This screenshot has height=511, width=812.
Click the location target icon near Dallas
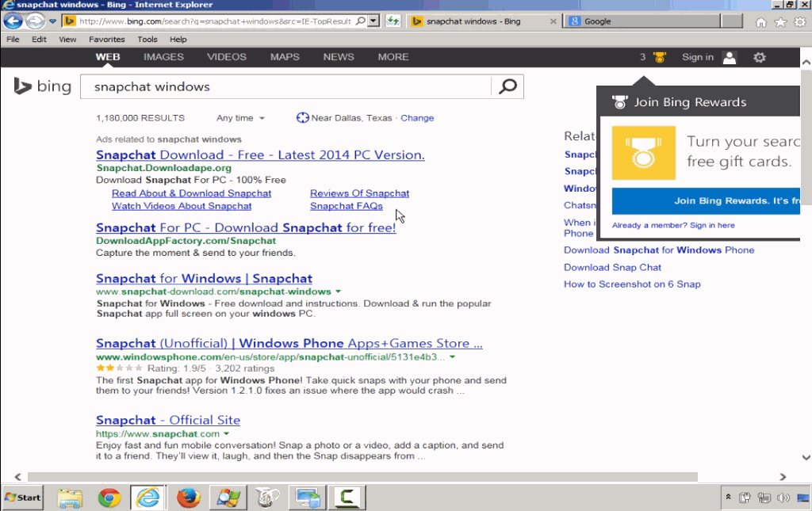pos(302,118)
